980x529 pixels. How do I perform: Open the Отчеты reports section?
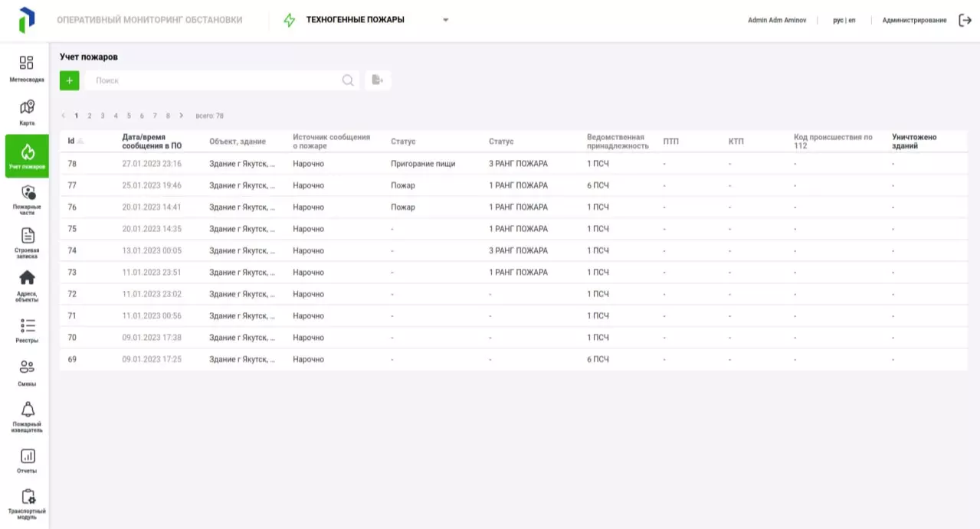(27, 461)
